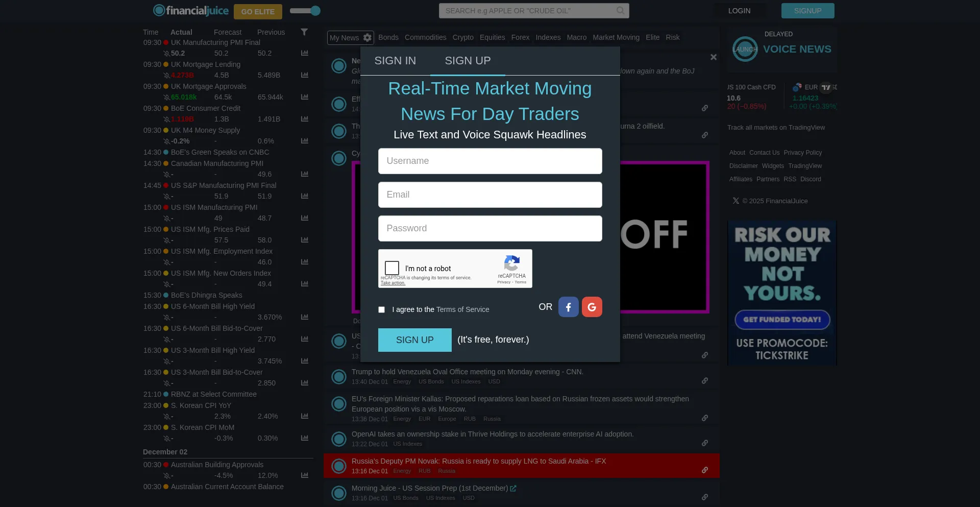
Task: Click the Go Elite button
Action: pos(258,11)
